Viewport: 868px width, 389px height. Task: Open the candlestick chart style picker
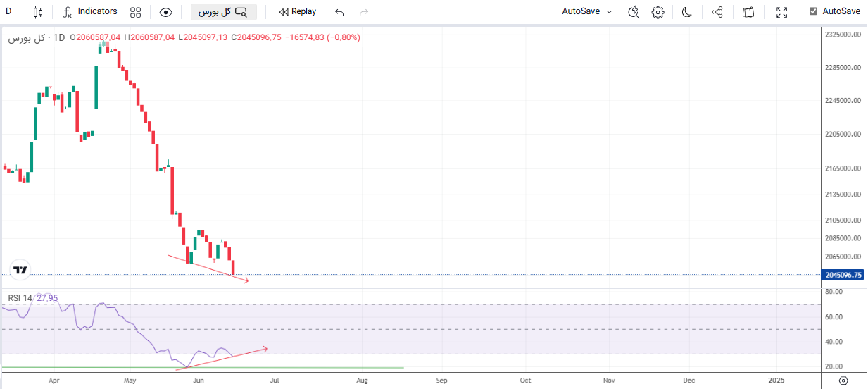(38, 11)
